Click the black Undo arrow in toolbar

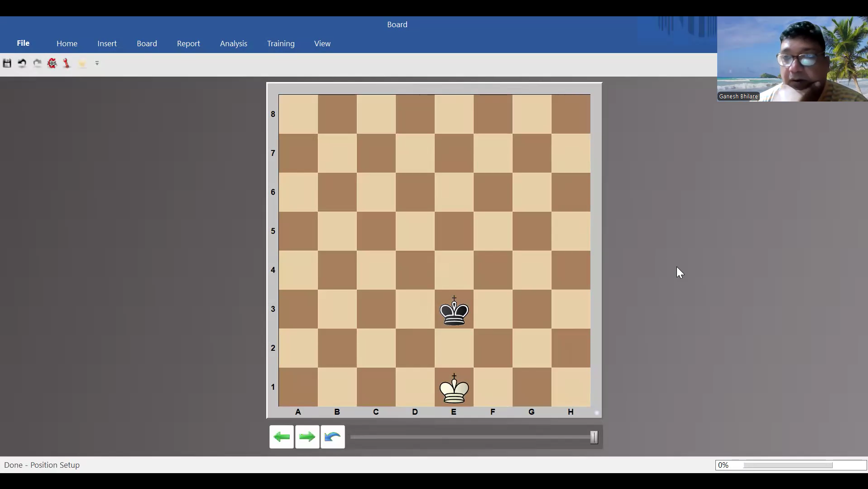point(22,63)
